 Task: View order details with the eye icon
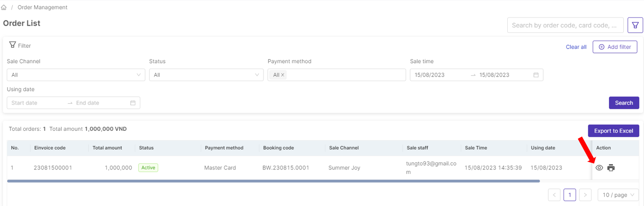[x=599, y=168]
